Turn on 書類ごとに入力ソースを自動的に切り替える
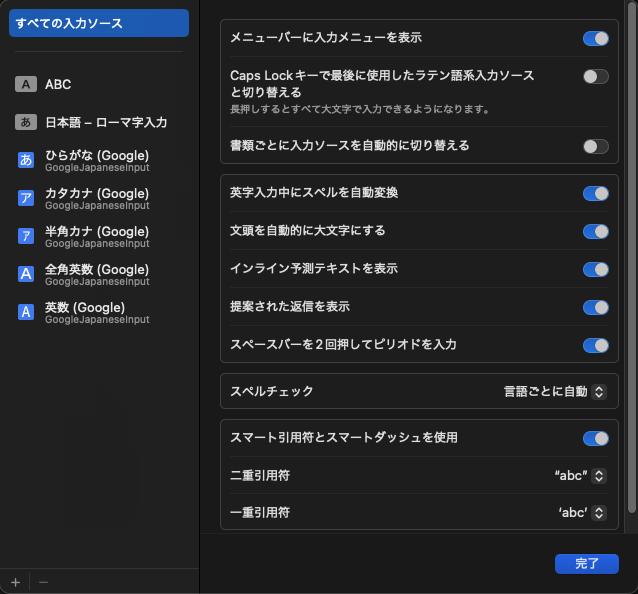This screenshot has width=638, height=594. coord(595,146)
